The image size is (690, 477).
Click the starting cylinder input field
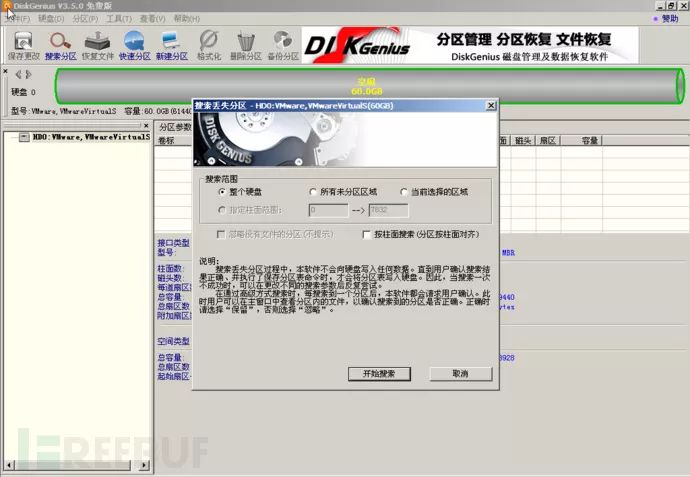(328, 210)
